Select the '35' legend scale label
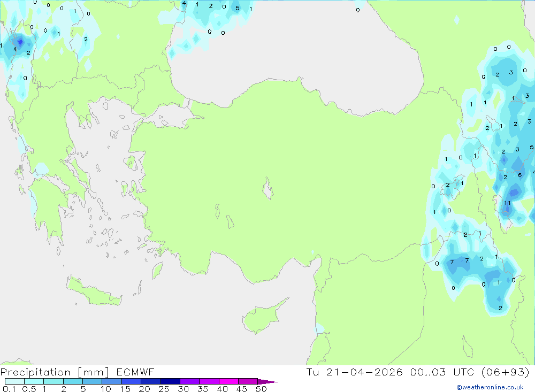This screenshot has width=535, height=392. (203, 389)
